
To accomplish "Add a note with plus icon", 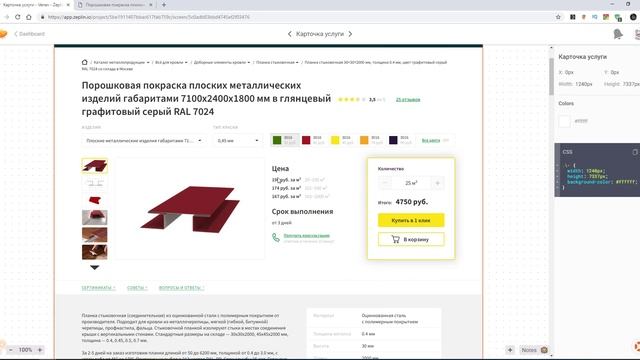I will (x=510, y=350).
